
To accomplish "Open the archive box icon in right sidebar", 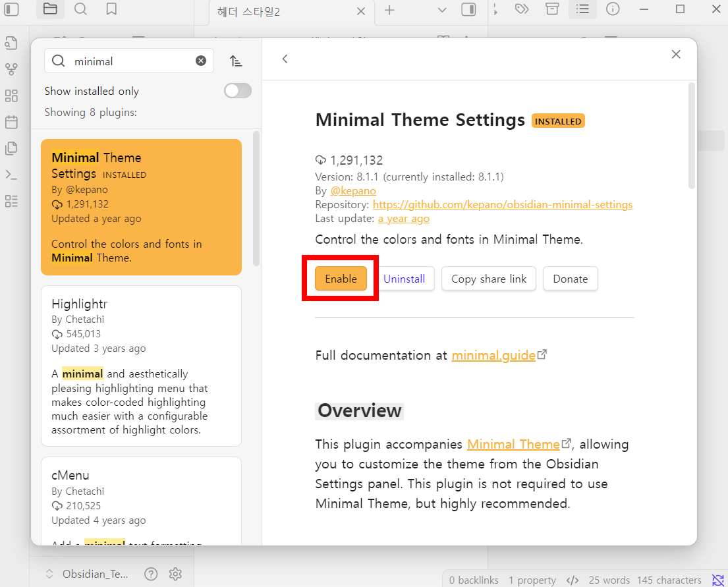I will point(552,9).
